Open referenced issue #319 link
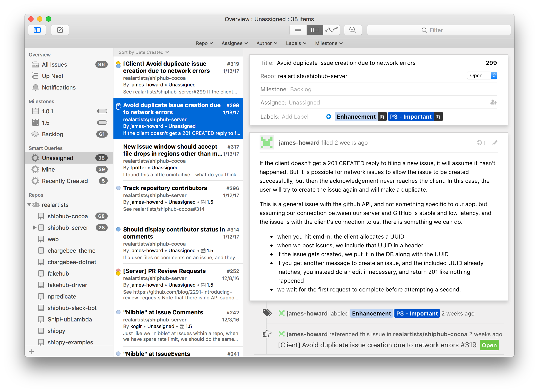Image resolution: width=539 pixels, height=392 pixels. point(377,345)
